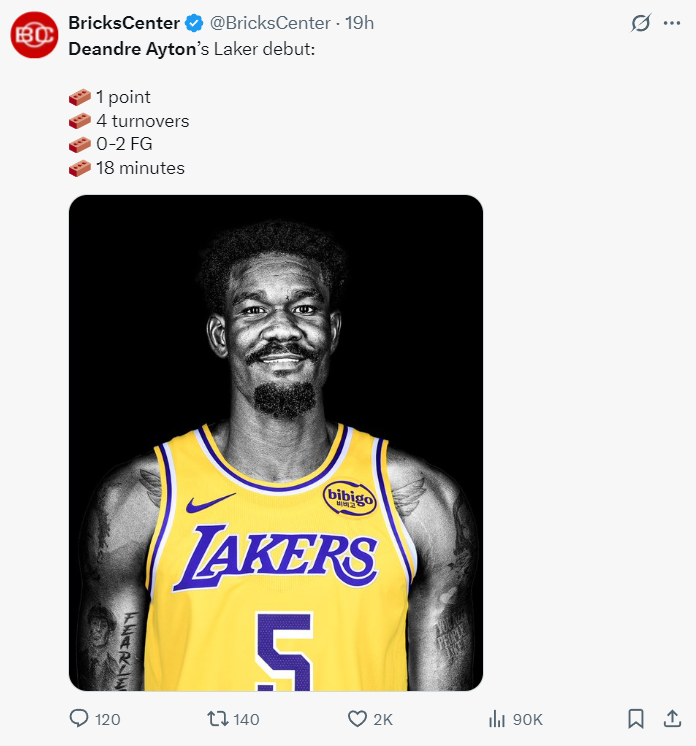Viewport: 696px width, 746px height.
Task: Click the 90K views count
Action: tap(527, 720)
